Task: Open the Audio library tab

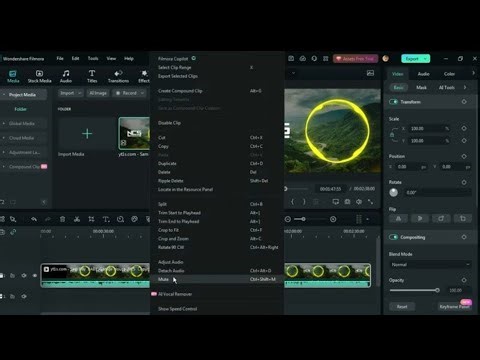Action: click(66, 76)
